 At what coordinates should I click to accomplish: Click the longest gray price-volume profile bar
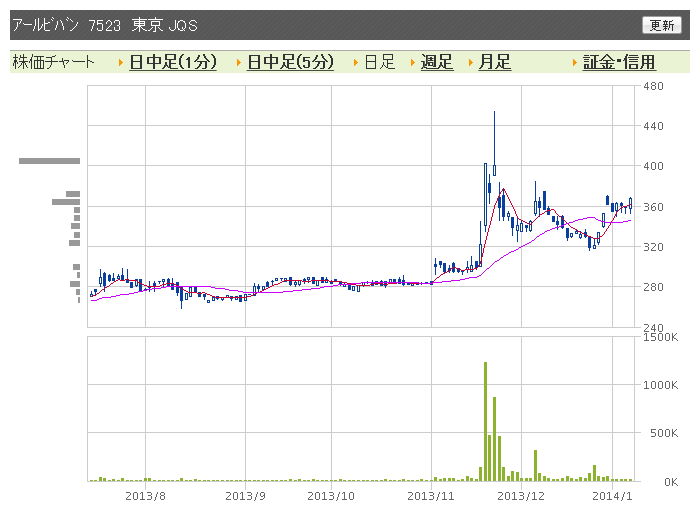(50, 161)
